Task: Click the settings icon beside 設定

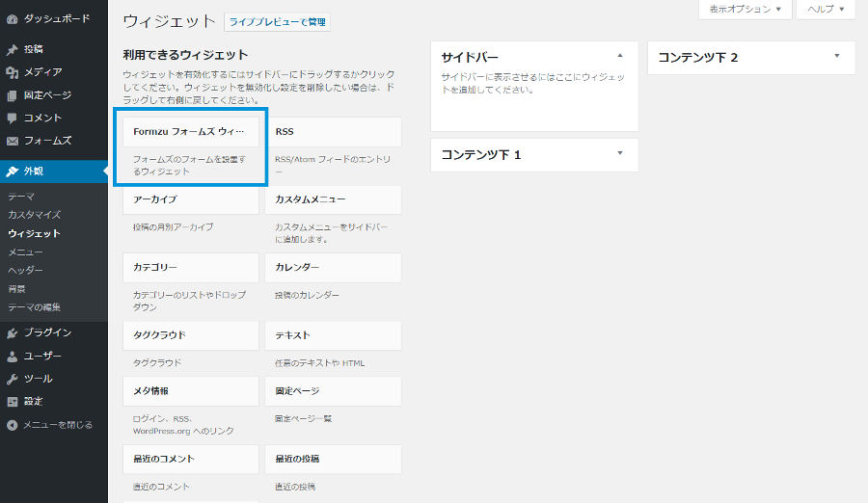Action: point(13,402)
